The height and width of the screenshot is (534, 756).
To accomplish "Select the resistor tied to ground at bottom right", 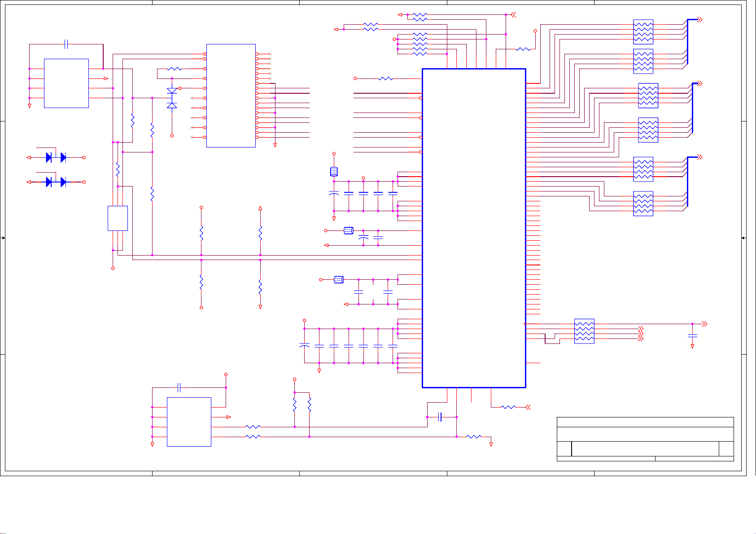I will (x=474, y=436).
